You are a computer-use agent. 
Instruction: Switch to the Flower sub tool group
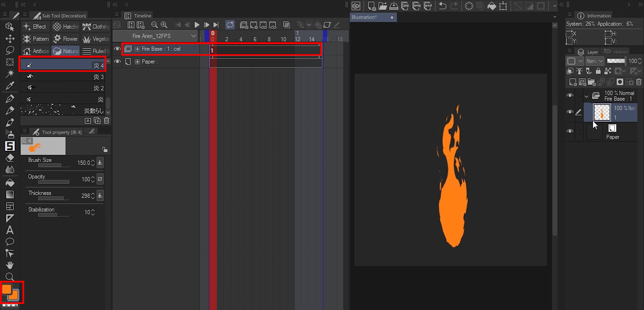[66, 39]
